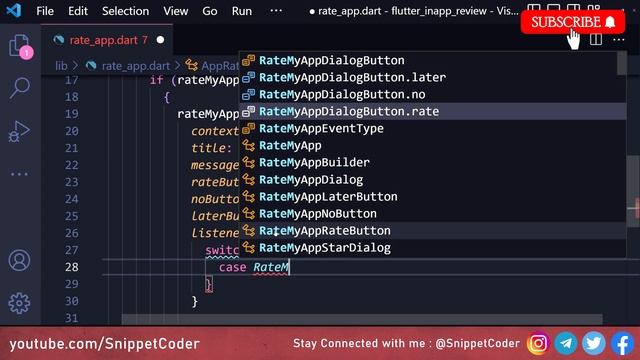Click the editor horizontal scrollbar
The height and width of the screenshot is (360, 640).
tap(362, 319)
